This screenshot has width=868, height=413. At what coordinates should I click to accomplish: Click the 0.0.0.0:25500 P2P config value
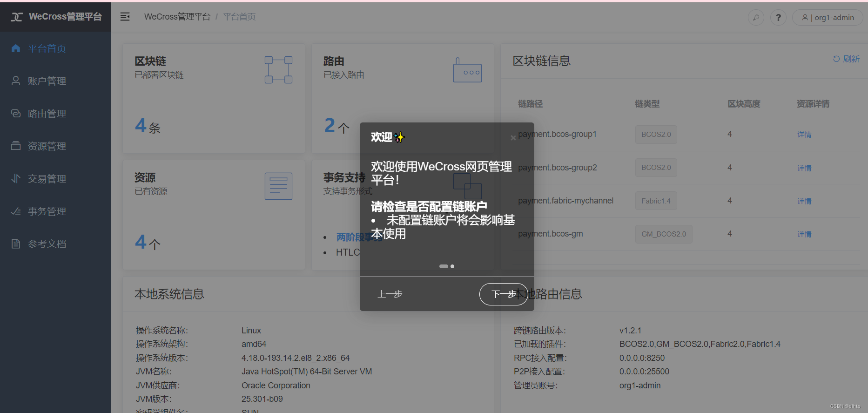[x=644, y=372]
